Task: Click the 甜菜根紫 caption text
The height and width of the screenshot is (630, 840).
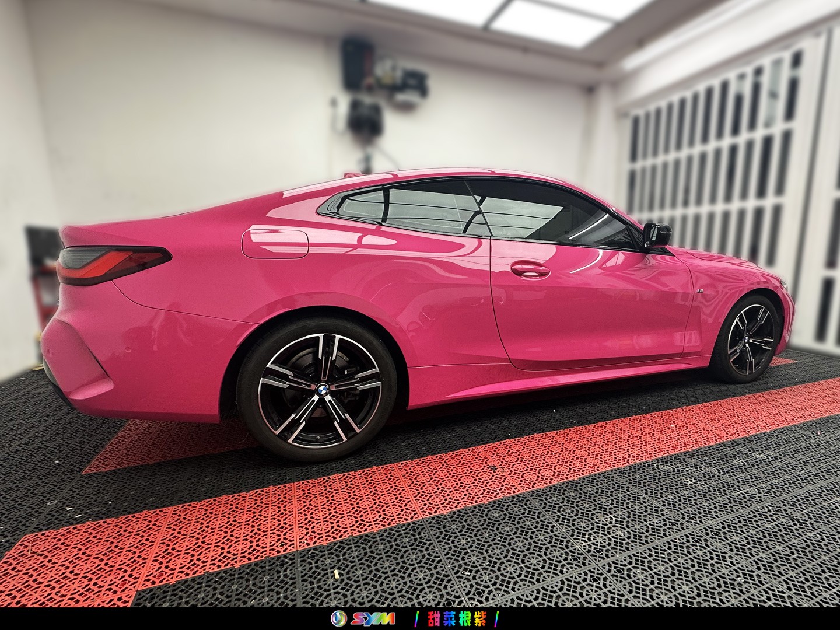Action: point(456,619)
